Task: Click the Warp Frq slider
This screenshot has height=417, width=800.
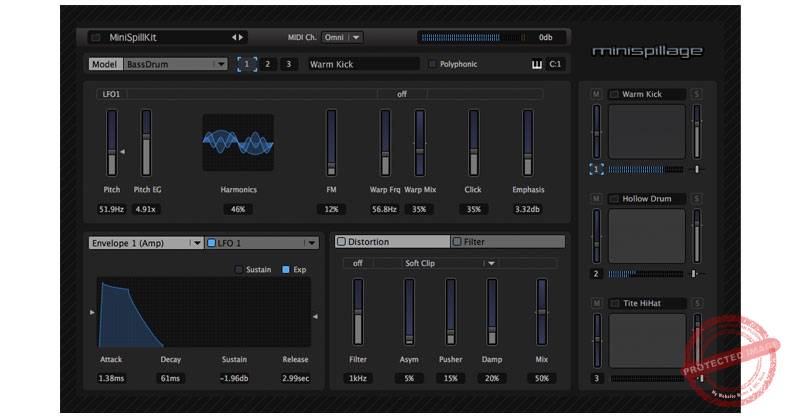Action: click(385, 143)
